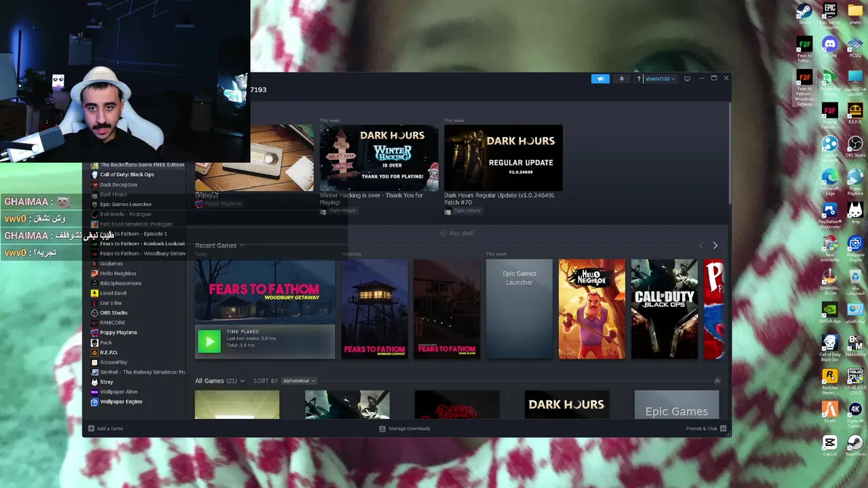Open Friends & Chat
This screenshot has height=488, width=868.
tap(706, 428)
